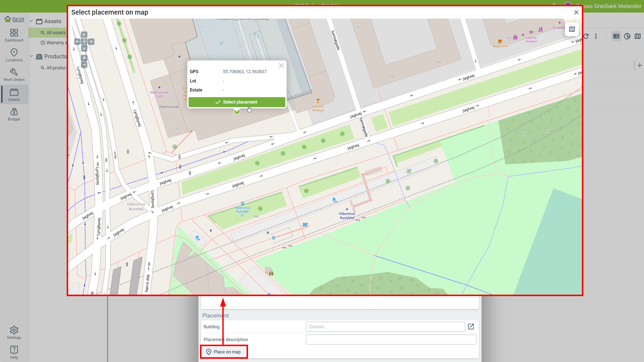This screenshot has height=362, width=644.
Task: Recenter map using center pan control
Action: 84,41
